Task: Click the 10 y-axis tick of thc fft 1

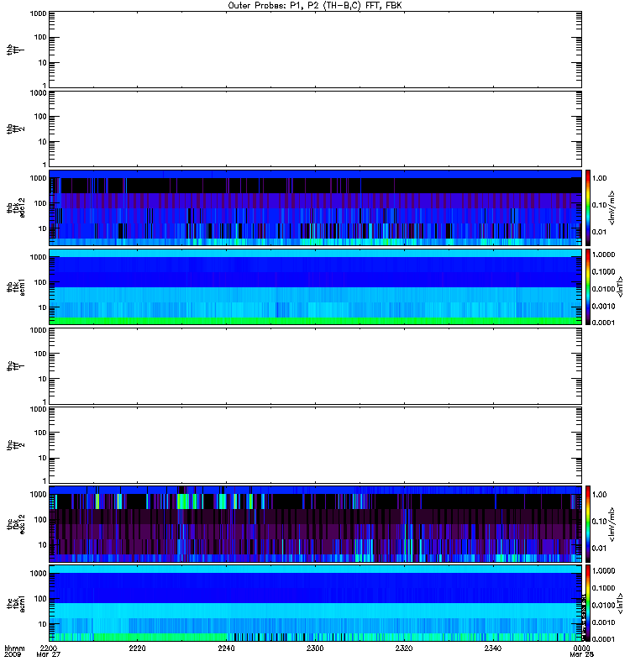Action: (43, 379)
